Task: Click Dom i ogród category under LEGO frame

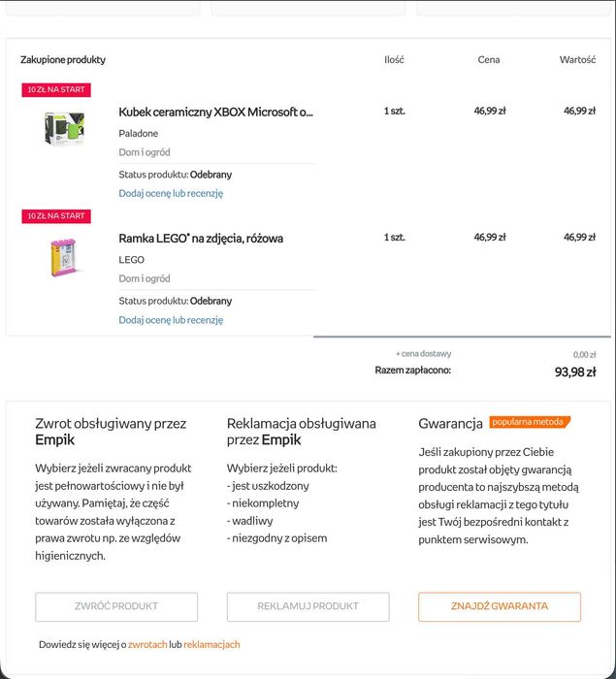Action: [x=145, y=279]
